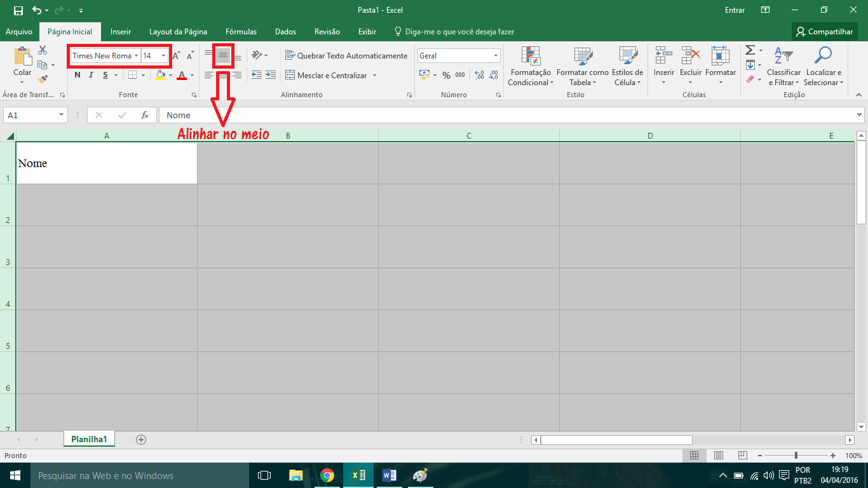This screenshot has height=488, width=868.
Task: Click the Cut scissors icon
Action: 43,50
